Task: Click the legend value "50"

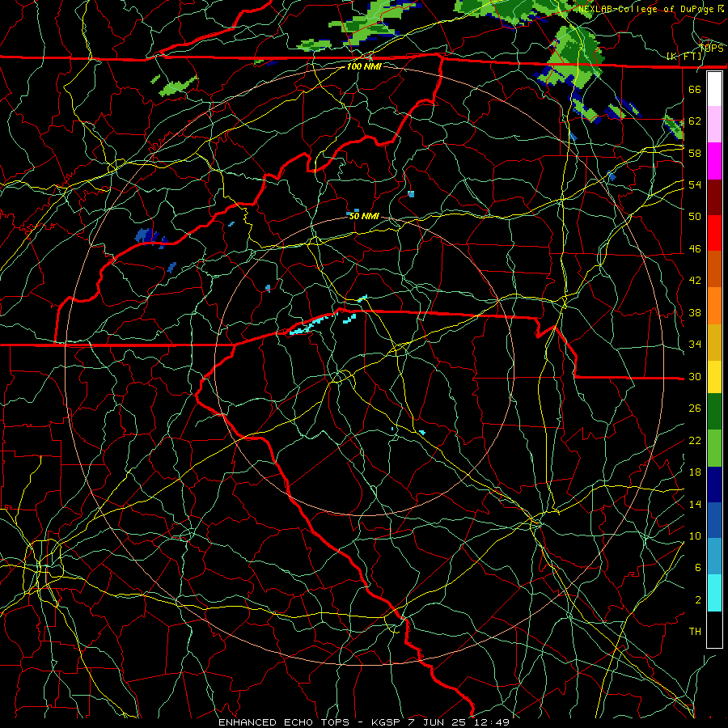Action: [x=695, y=217]
